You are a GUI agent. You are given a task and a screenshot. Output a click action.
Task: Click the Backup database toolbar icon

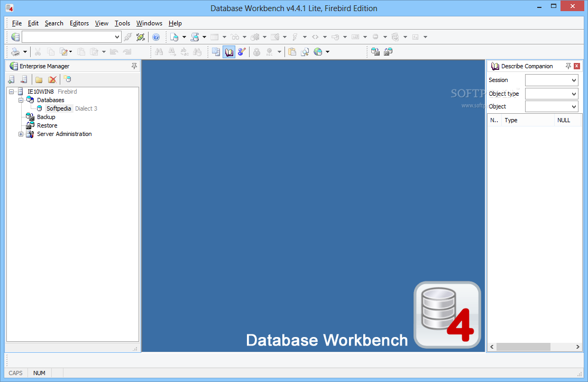(375, 52)
